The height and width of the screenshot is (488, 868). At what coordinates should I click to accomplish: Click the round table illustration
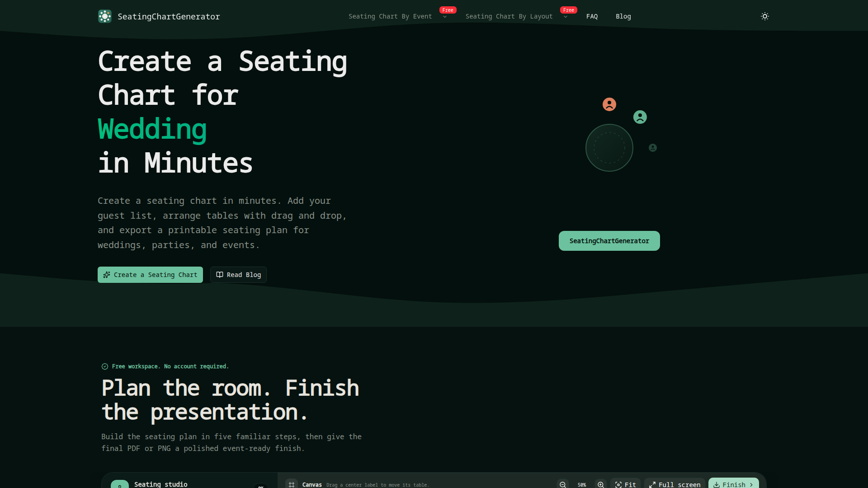tap(609, 148)
